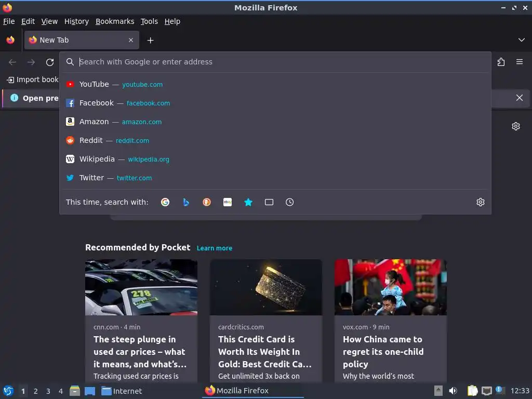Select the Twitter suggestion
The image size is (532, 399).
275,178
